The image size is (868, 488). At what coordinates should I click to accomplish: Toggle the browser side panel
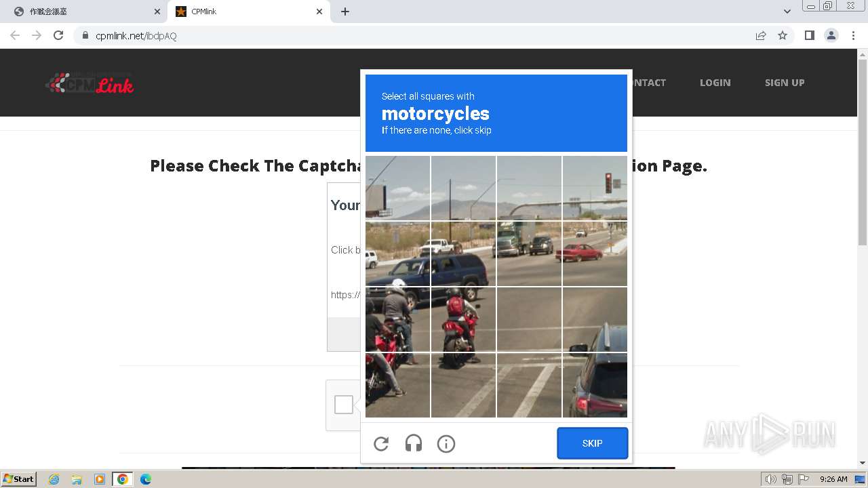tap(809, 35)
